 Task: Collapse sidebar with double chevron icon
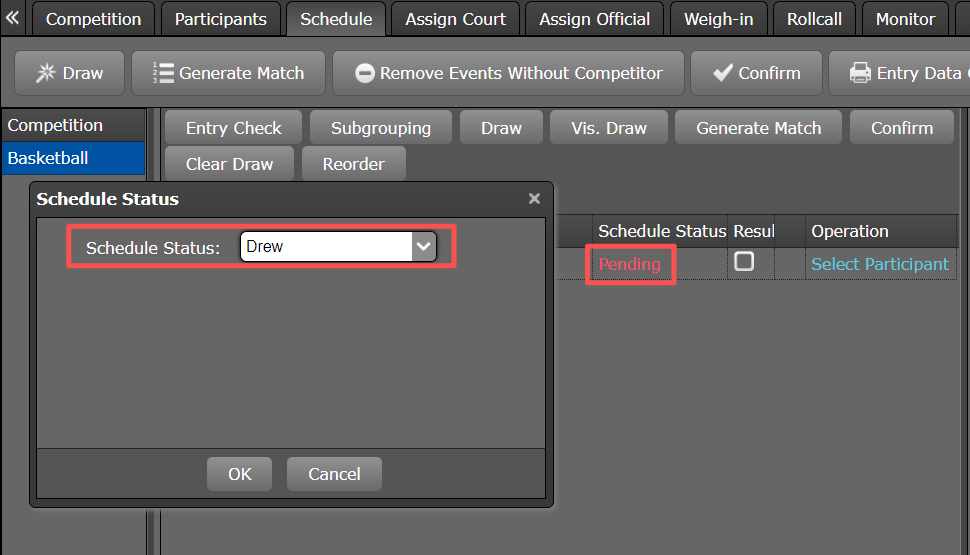[13, 18]
